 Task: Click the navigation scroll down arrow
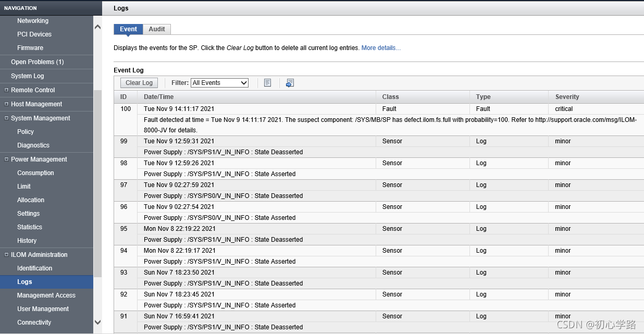point(97,323)
